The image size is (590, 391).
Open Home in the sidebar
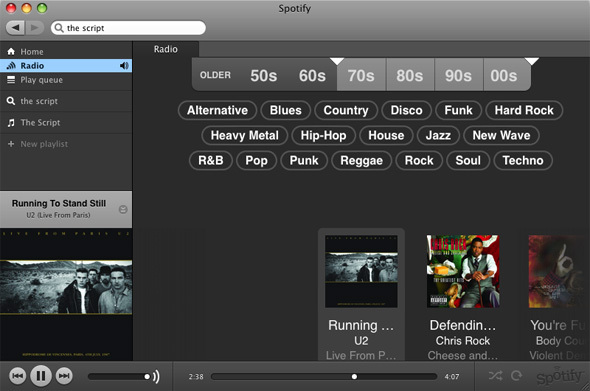(x=66, y=52)
